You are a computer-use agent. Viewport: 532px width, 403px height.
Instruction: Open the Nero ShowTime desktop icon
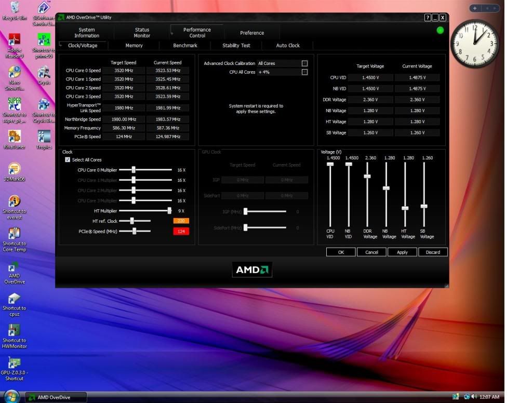(14, 78)
